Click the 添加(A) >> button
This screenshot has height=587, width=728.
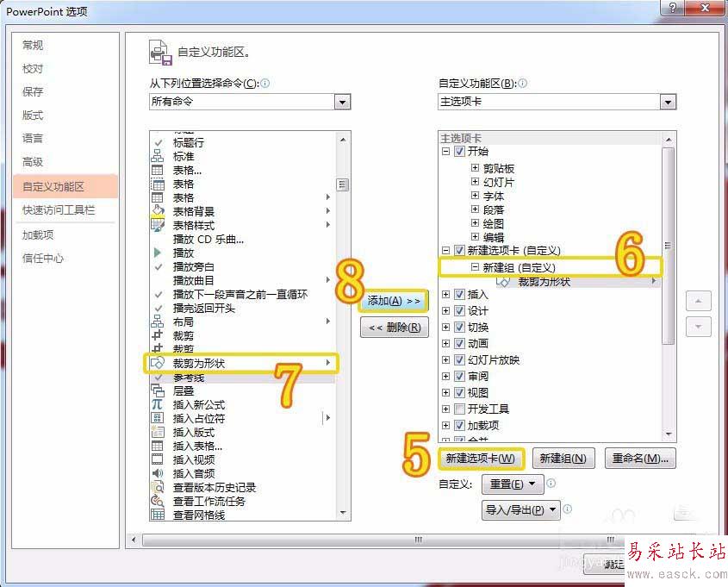394,301
